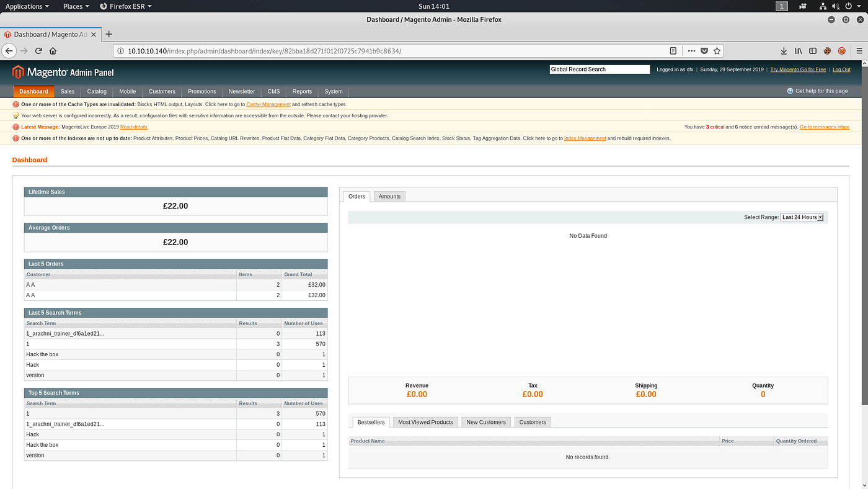Click the screen recorder icon in top panel
The image size is (868, 489).
(x=803, y=6)
